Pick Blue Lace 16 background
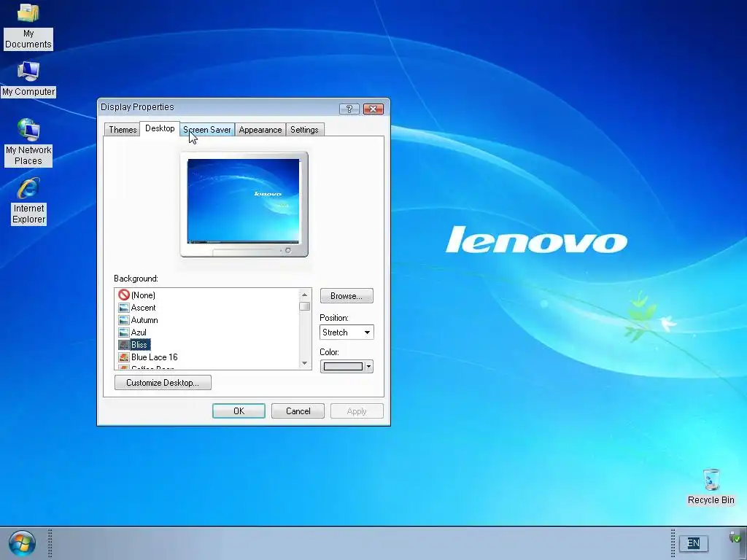 coord(155,357)
